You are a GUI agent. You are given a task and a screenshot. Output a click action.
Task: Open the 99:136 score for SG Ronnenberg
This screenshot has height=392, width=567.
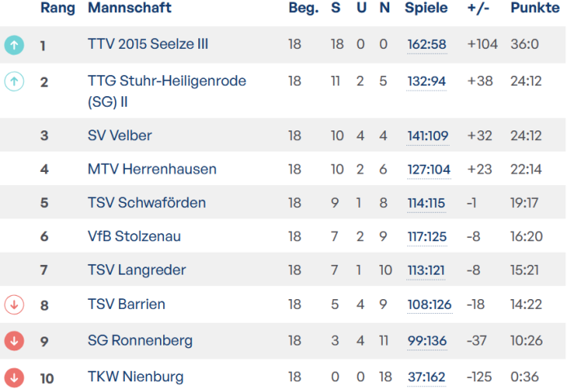tap(427, 341)
